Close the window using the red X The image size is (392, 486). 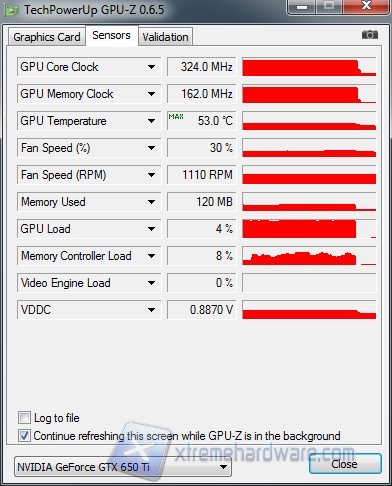(x=366, y=6)
